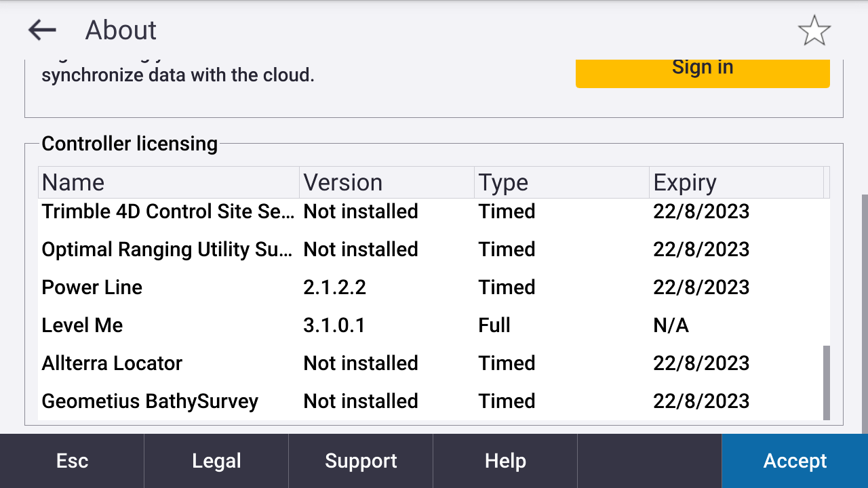
Task: Click Allterra Locator Timed type cell
Action: 507,363
